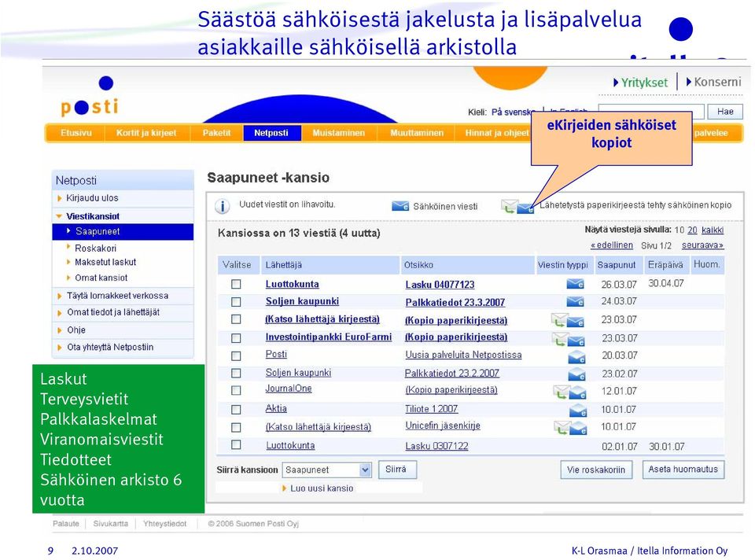
Task: Open the Saapuneet folder
Action: coord(123,231)
